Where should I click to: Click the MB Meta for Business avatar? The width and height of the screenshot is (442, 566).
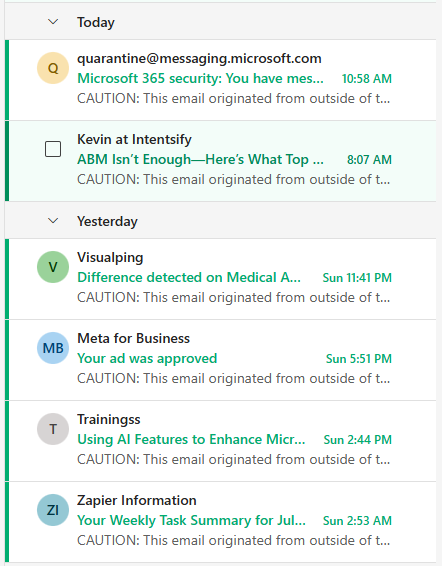point(53,348)
